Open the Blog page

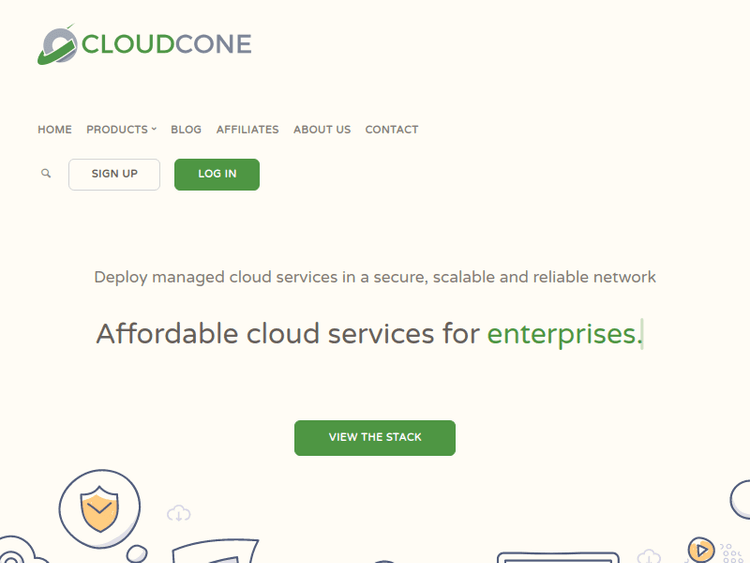pyautogui.click(x=186, y=130)
